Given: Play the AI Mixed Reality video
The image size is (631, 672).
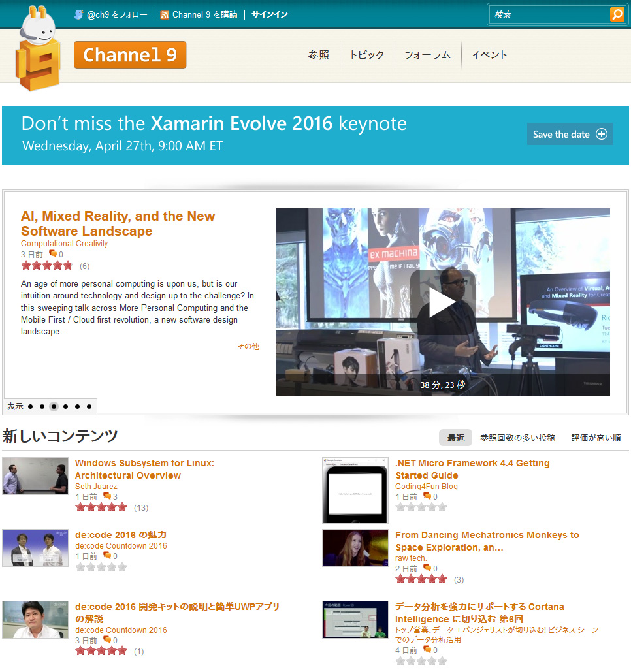Looking at the screenshot, I should pos(442,302).
